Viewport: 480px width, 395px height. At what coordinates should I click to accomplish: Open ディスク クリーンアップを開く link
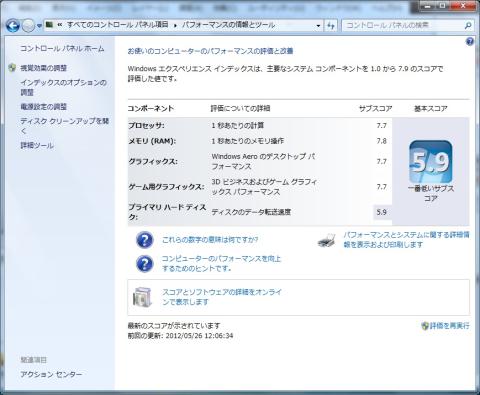(x=65, y=126)
